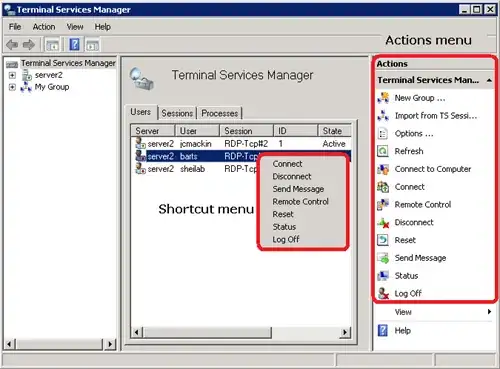Click the Connect to Computer action link
Screen dimensions: 500x369
(433, 169)
